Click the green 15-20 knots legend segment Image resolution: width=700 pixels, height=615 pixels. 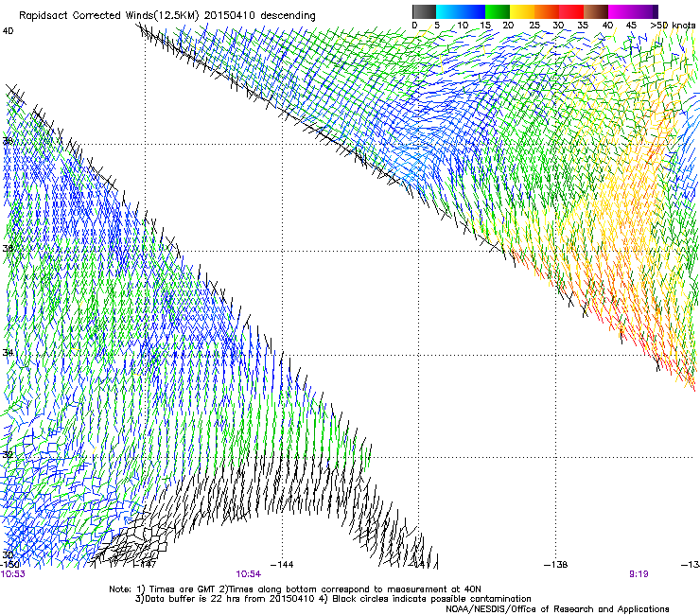point(498,11)
